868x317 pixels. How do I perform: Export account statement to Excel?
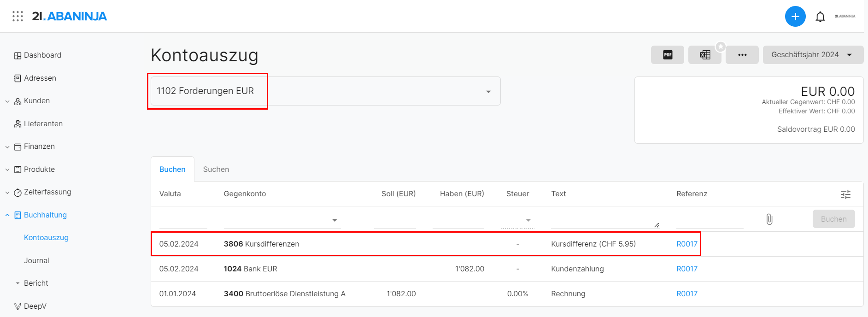pos(705,55)
